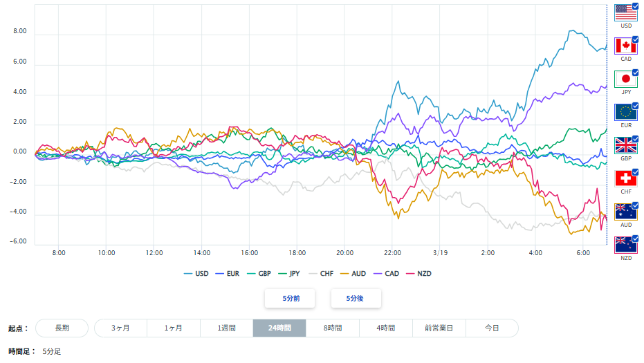The height and width of the screenshot is (363, 644).
Task: Uncheck the USD checkbox on flag
Action: [x=636, y=6]
